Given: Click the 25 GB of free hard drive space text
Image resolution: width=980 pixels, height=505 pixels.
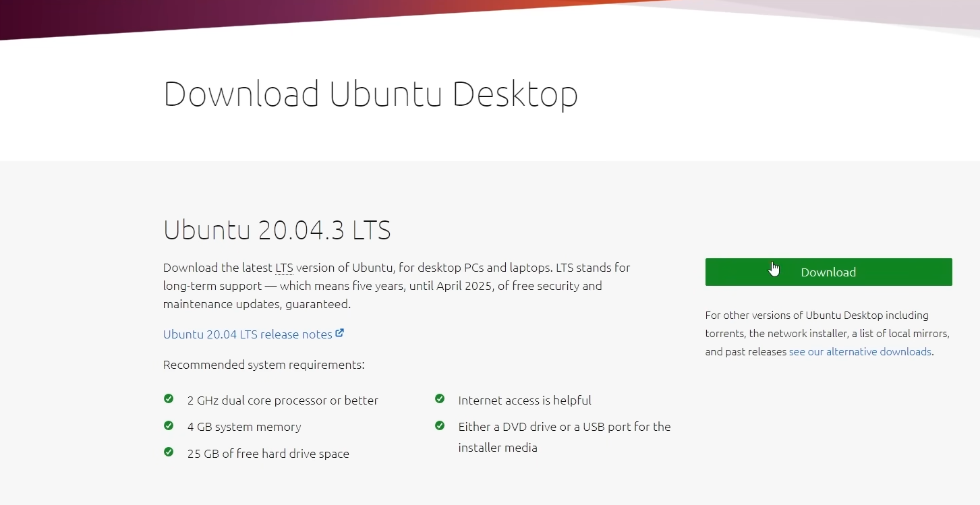Looking at the screenshot, I should (x=268, y=454).
